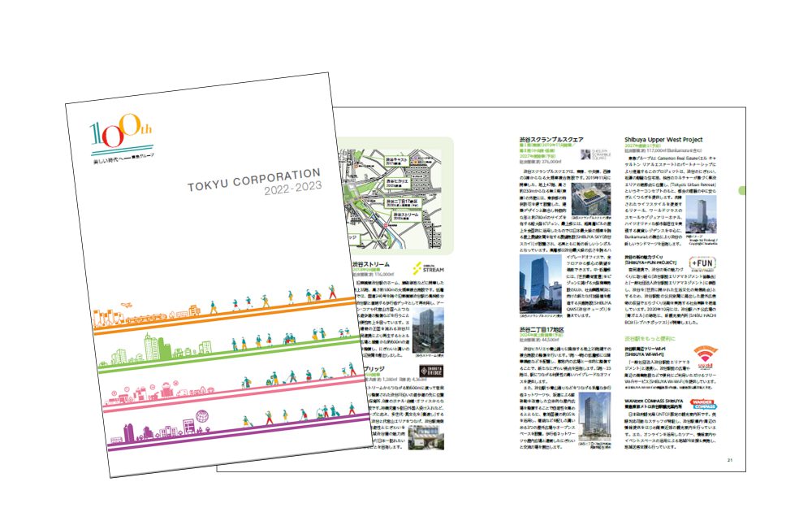Click the SHIBUYA BRIDGE logo
The height and width of the screenshot is (508, 812).
[431, 370]
